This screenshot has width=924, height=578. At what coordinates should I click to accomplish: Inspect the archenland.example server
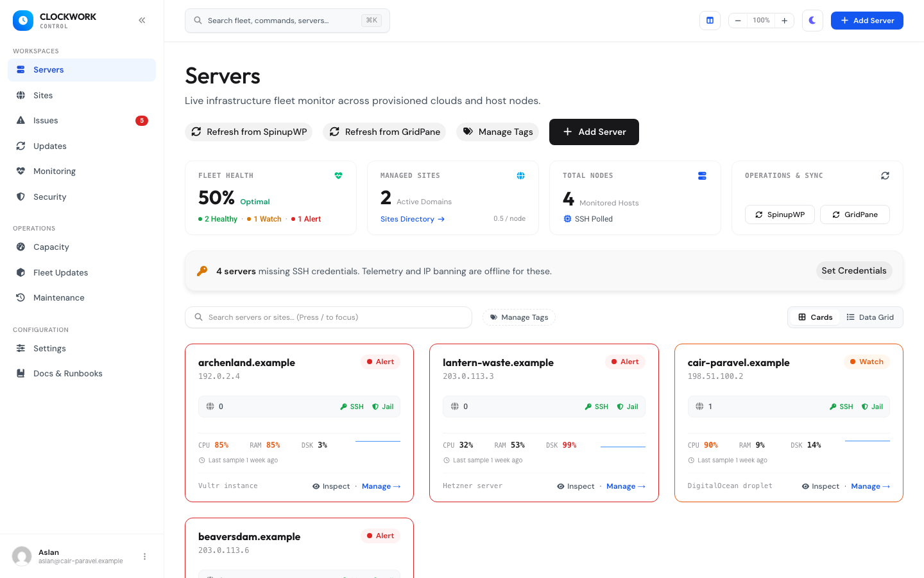click(331, 486)
